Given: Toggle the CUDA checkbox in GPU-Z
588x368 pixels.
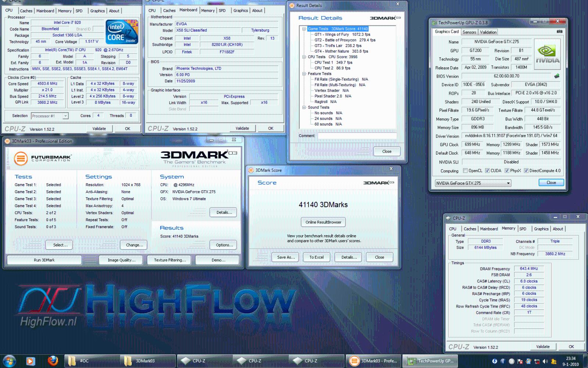Looking at the screenshot, I should pyautogui.click(x=487, y=171).
